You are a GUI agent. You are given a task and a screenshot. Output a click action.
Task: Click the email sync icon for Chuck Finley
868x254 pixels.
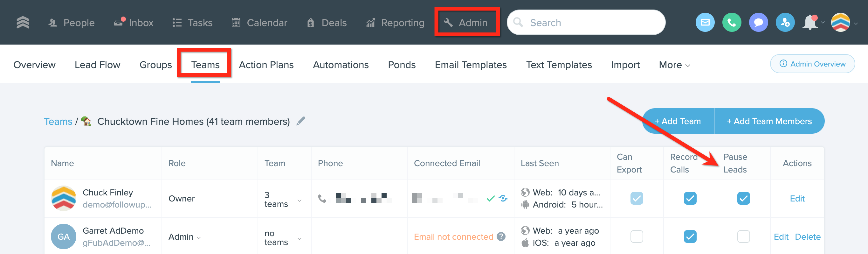503,198
